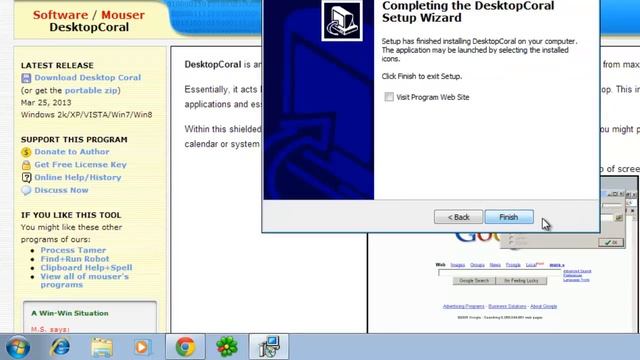The image size is (640, 360).
Task: Open the Find+Run Robot link
Action: (75, 259)
